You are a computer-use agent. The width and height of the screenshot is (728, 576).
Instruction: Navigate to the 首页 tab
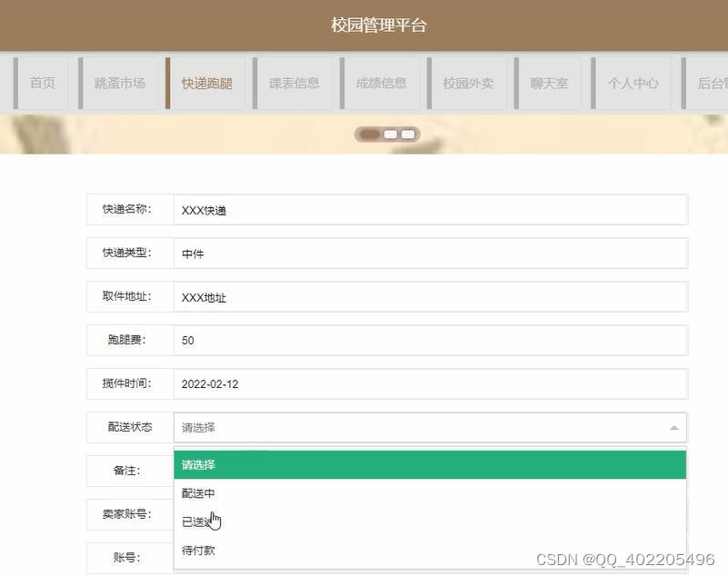[42, 82]
